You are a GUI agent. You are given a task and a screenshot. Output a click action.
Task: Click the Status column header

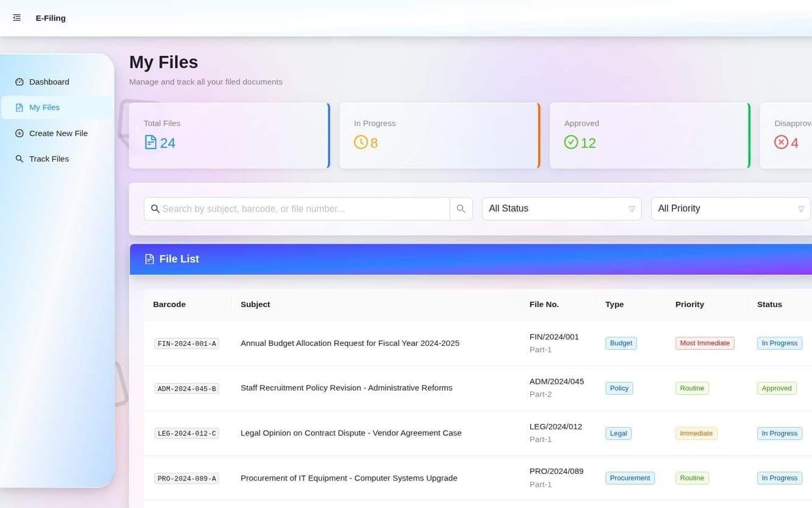(x=769, y=305)
